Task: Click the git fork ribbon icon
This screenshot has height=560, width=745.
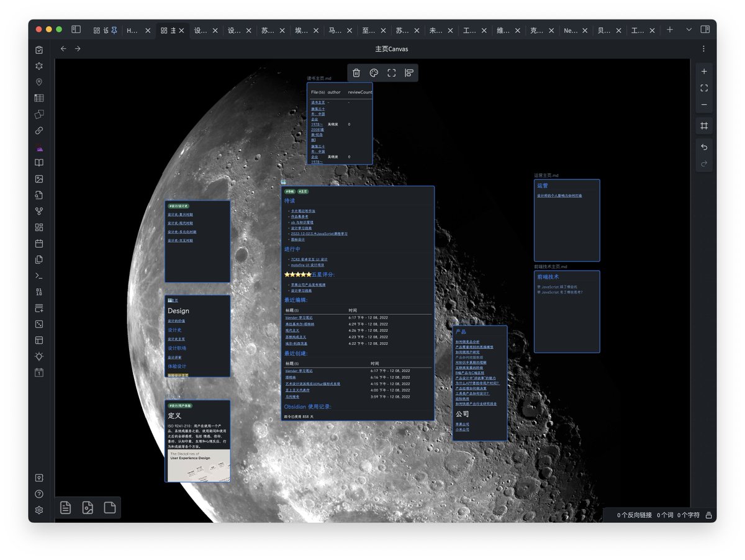Action: coord(39,211)
